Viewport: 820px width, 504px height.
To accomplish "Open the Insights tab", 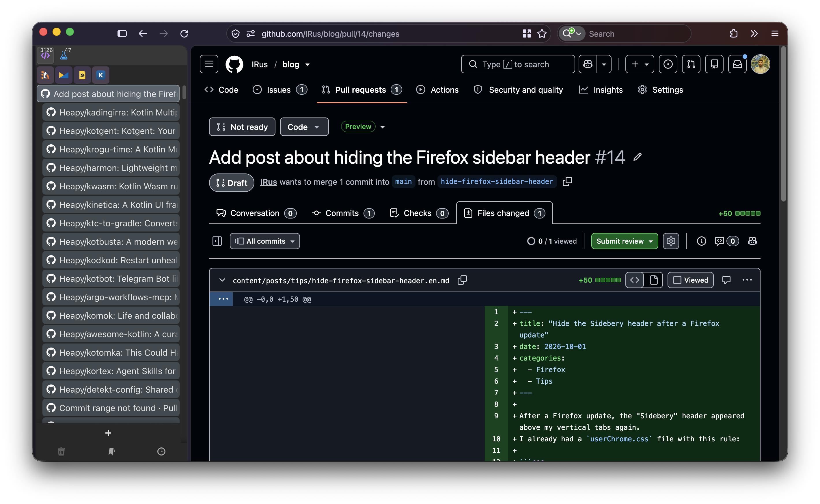I will [601, 90].
